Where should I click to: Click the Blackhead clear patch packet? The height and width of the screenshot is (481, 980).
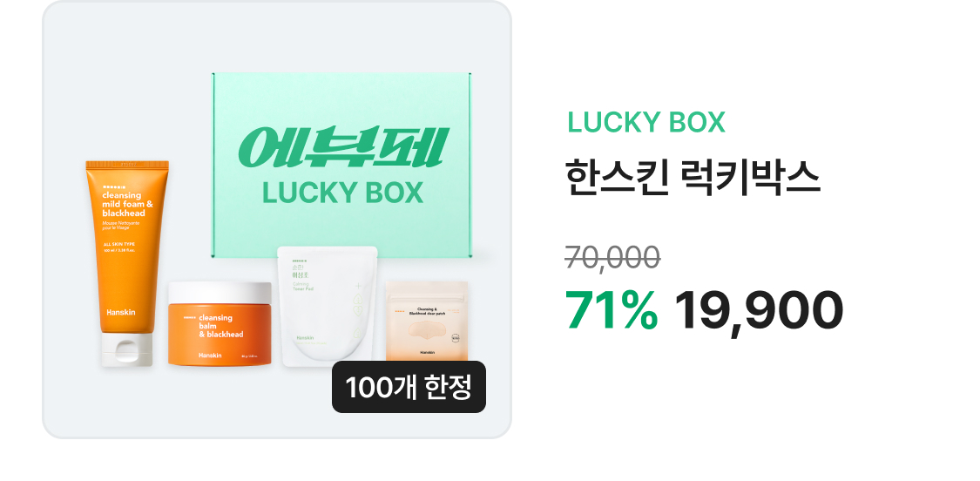pos(427,321)
